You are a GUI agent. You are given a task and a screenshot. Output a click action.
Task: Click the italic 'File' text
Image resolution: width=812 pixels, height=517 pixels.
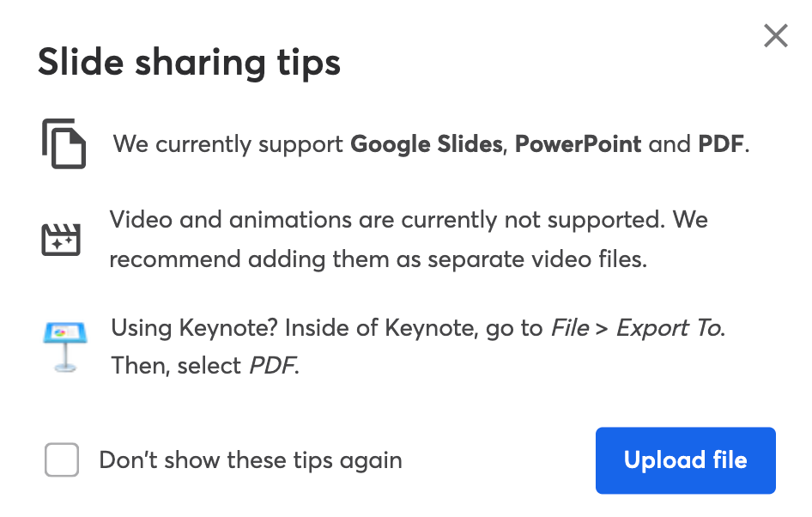570,328
